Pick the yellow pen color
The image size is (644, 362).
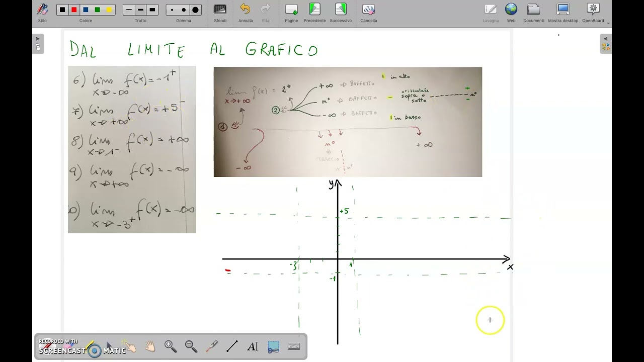pos(109,10)
